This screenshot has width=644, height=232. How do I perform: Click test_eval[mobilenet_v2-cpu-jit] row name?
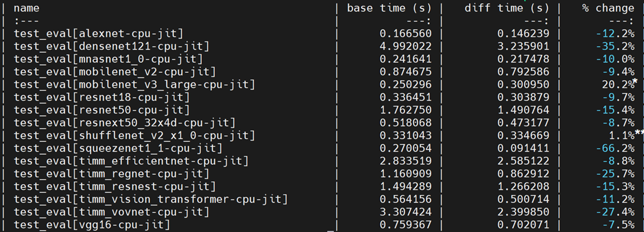115,72
